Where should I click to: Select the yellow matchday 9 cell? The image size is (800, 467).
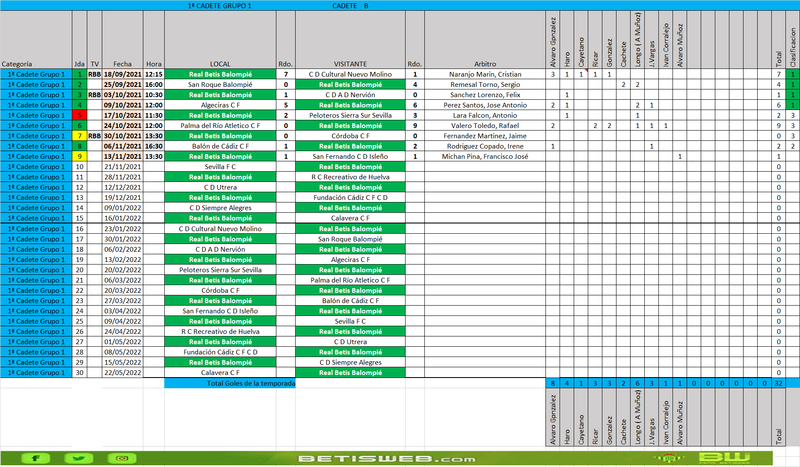[79, 156]
